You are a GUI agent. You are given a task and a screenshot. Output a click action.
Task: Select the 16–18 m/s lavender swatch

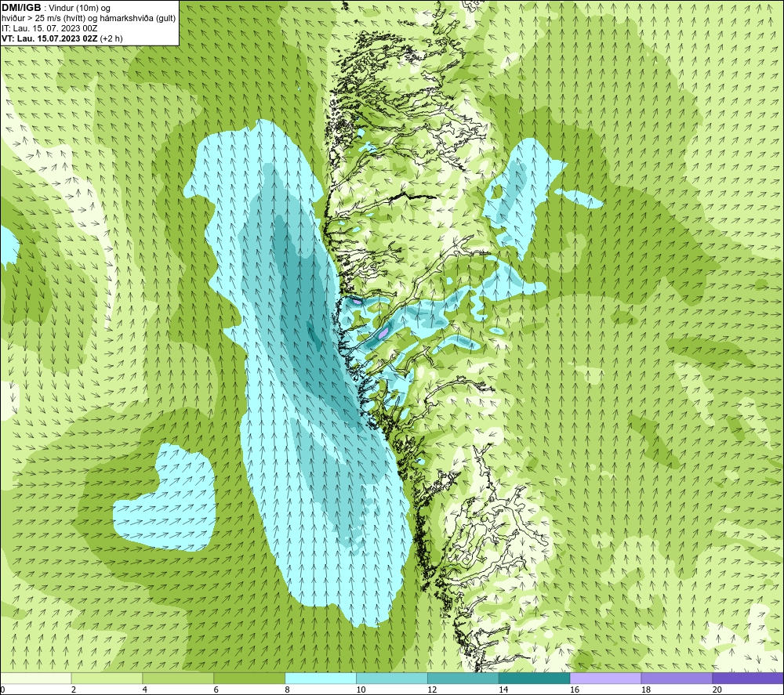tap(605, 678)
